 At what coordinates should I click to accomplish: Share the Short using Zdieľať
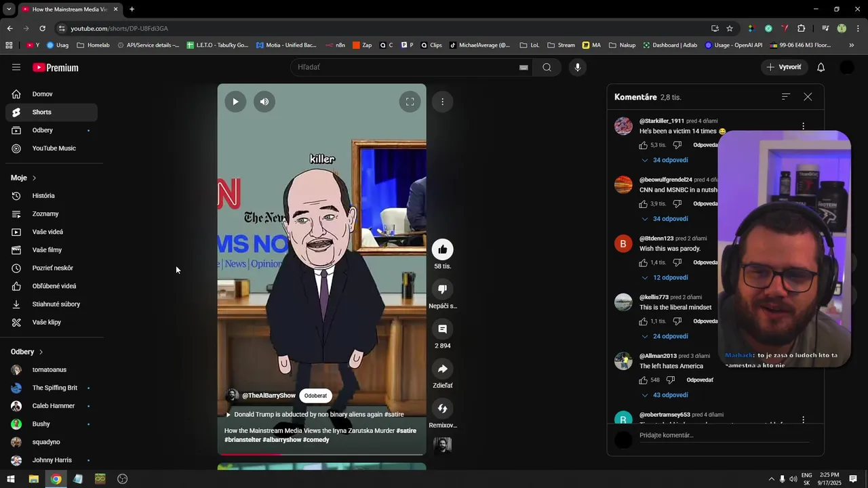click(x=442, y=369)
